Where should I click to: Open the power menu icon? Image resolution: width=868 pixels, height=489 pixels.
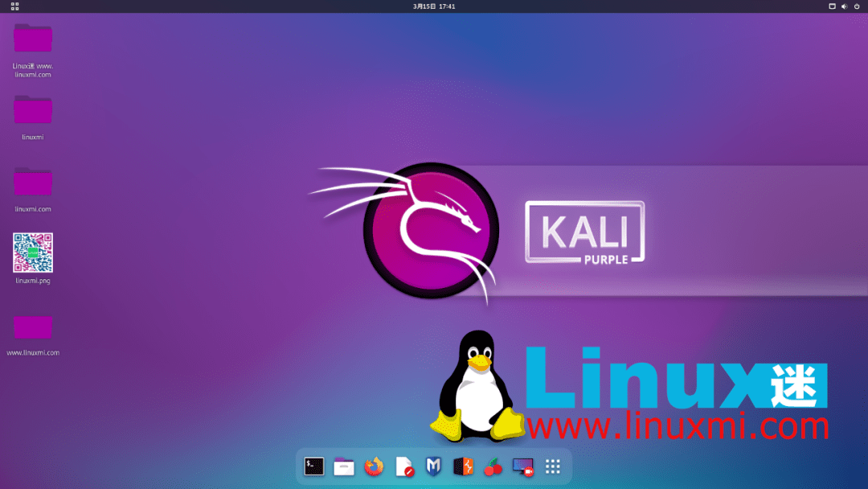(857, 6)
